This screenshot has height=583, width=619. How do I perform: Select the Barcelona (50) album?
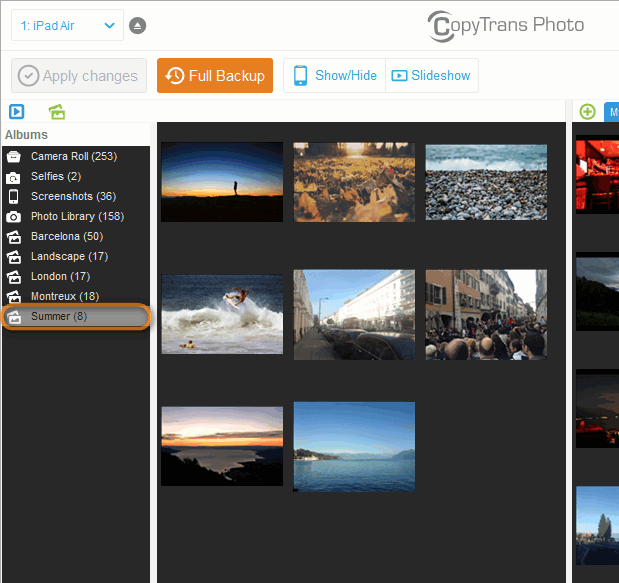(x=76, y=236)
